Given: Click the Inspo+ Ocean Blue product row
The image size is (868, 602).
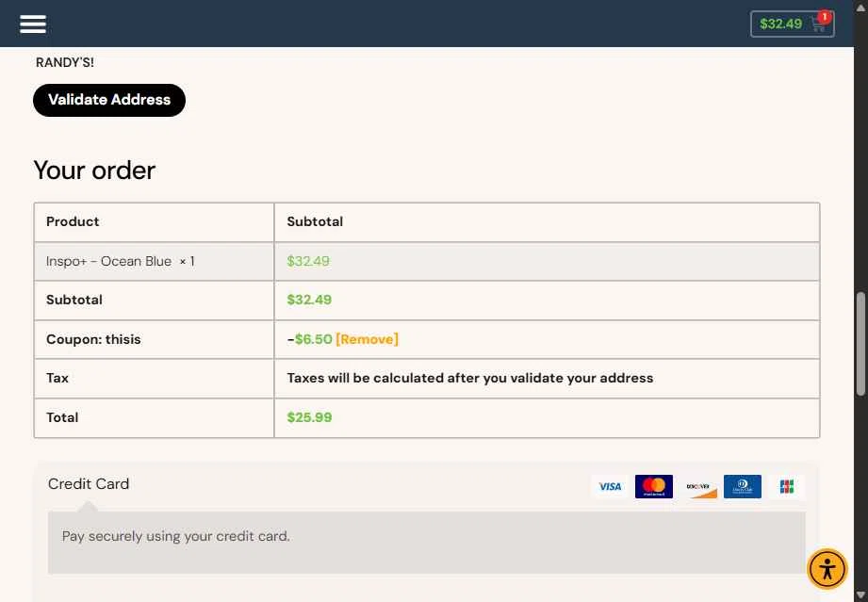Looking at the screenshot, I should click(427, 261).
